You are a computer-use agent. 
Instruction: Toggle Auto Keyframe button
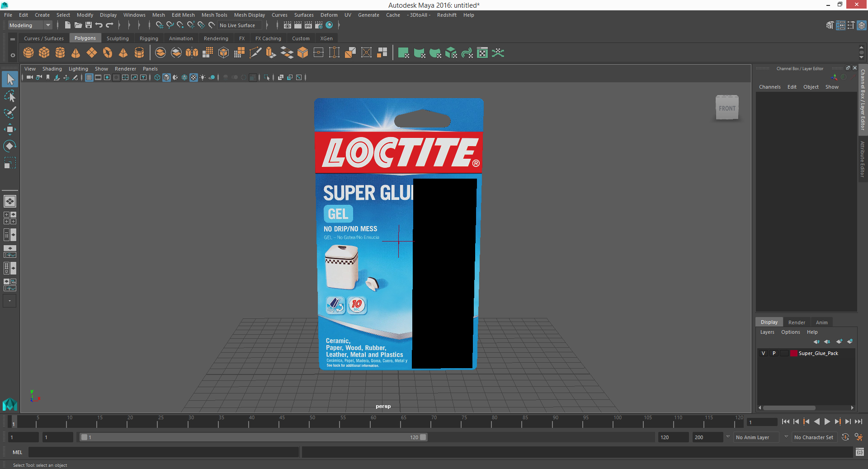pyautogui.click(x=845, y=437)
